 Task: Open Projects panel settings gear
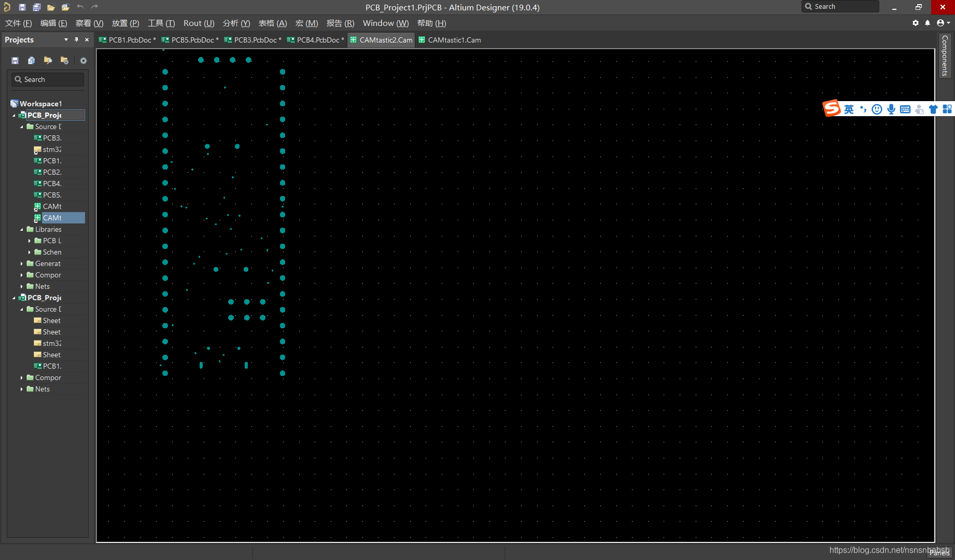pos(83,61)
